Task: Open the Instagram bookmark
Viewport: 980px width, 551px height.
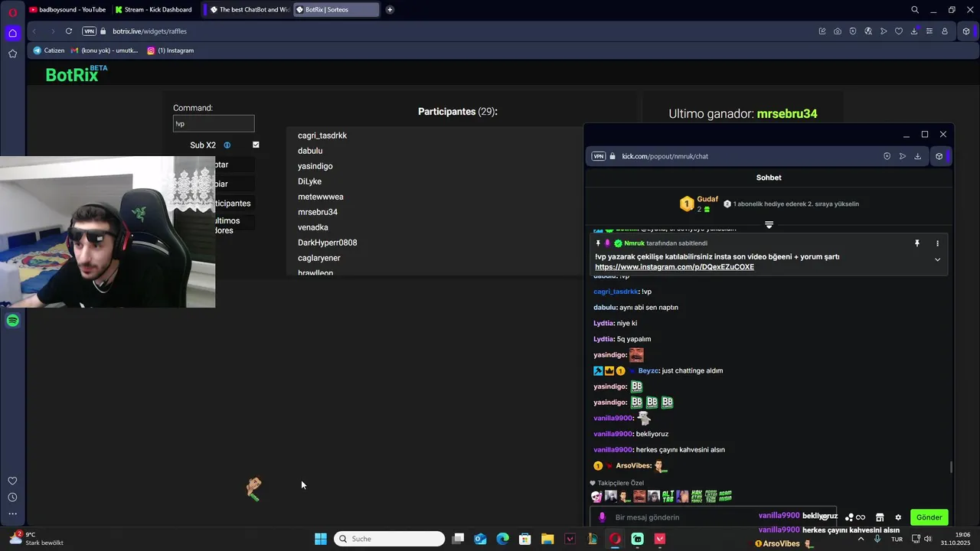Action: pos(171,51)
